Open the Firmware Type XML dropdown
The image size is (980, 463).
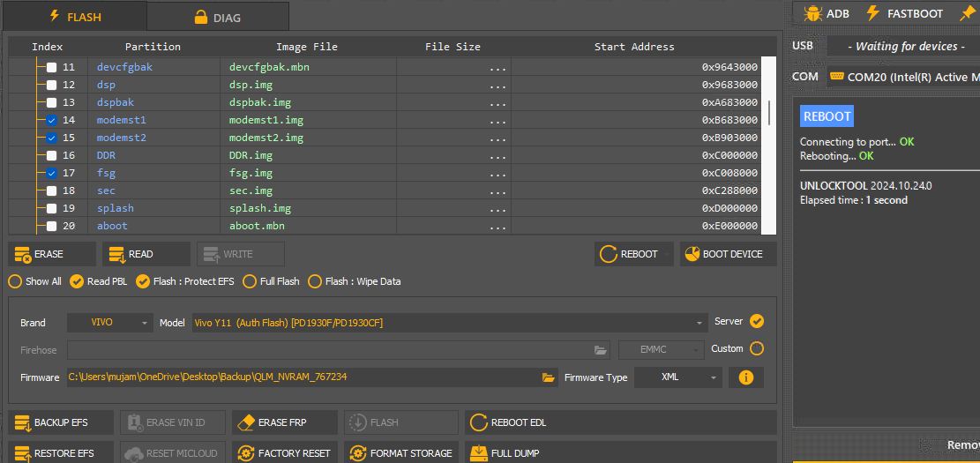tap(678, 377)
